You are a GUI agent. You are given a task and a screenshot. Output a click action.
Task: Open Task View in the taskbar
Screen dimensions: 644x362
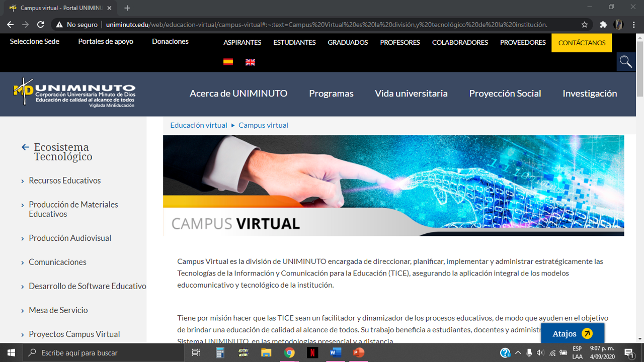pos(196,352)
